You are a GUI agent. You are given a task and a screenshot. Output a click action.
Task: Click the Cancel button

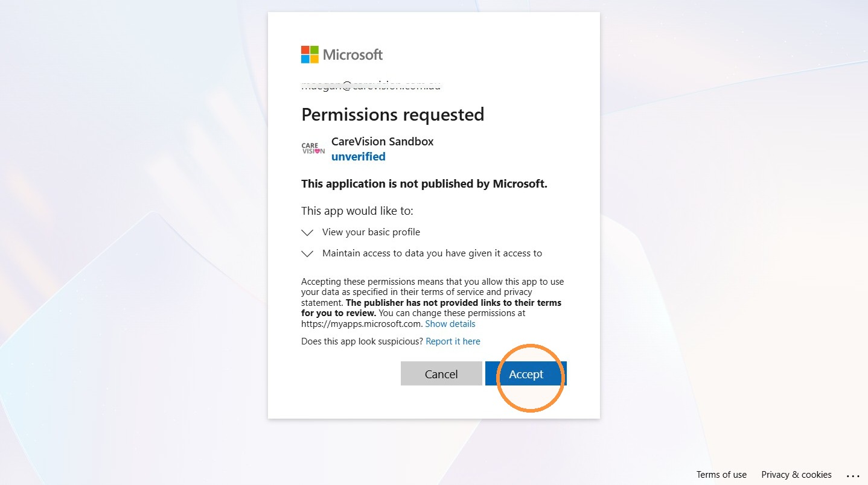pyautogui.click(x=441, y=374)
